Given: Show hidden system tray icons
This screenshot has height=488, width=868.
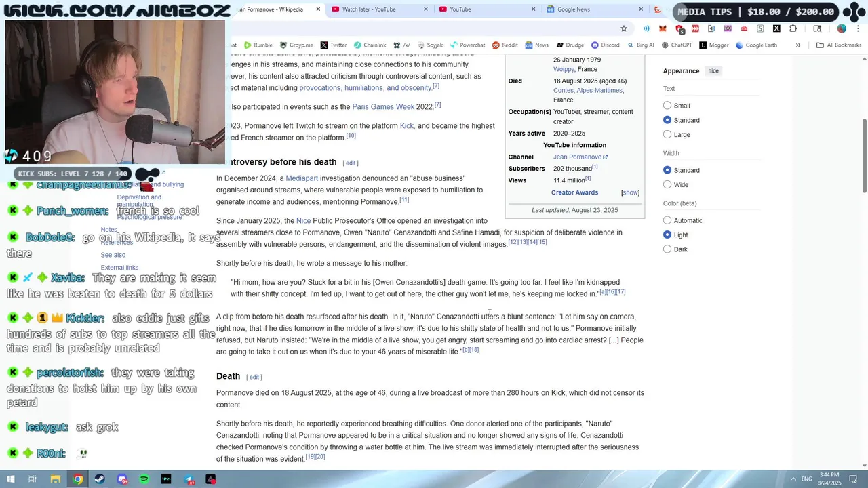Looking at the screenshot, I should pos(793,479).
